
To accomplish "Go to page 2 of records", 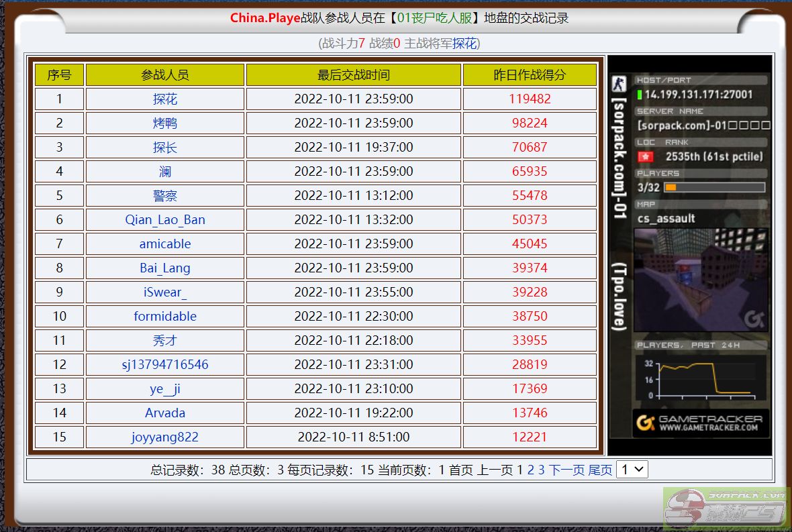I will pos(531,470).
